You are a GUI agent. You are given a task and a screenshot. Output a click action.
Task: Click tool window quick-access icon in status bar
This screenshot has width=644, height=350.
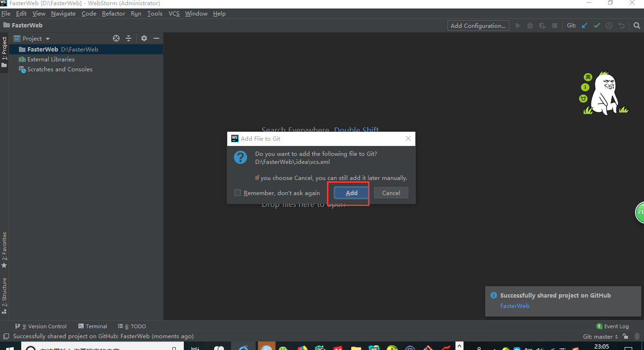click(x=6, y=336)
